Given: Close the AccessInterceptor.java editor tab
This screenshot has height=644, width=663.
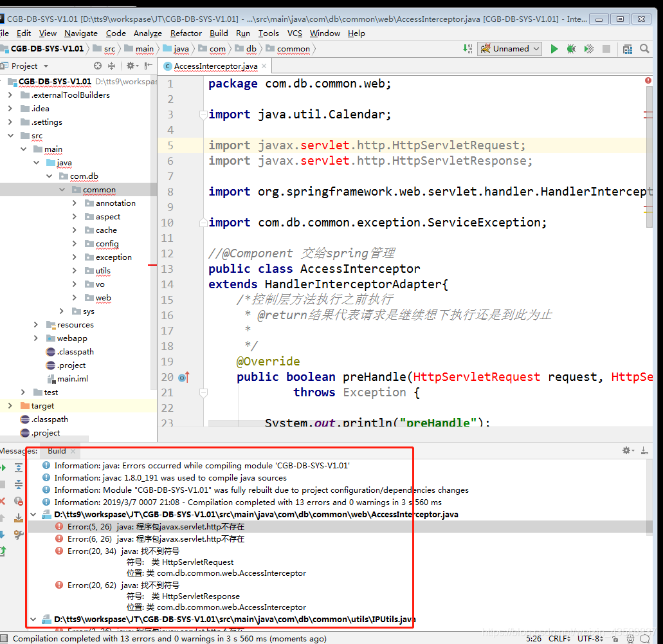Looking at the screenshot, I should 264,66.
